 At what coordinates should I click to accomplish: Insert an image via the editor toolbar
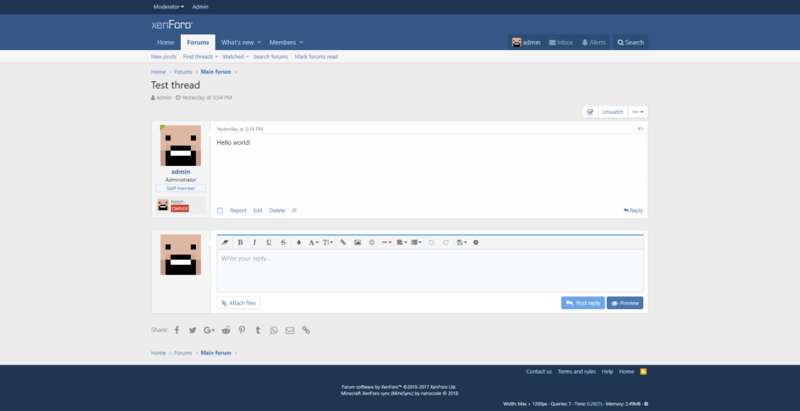tap(357, 242)
